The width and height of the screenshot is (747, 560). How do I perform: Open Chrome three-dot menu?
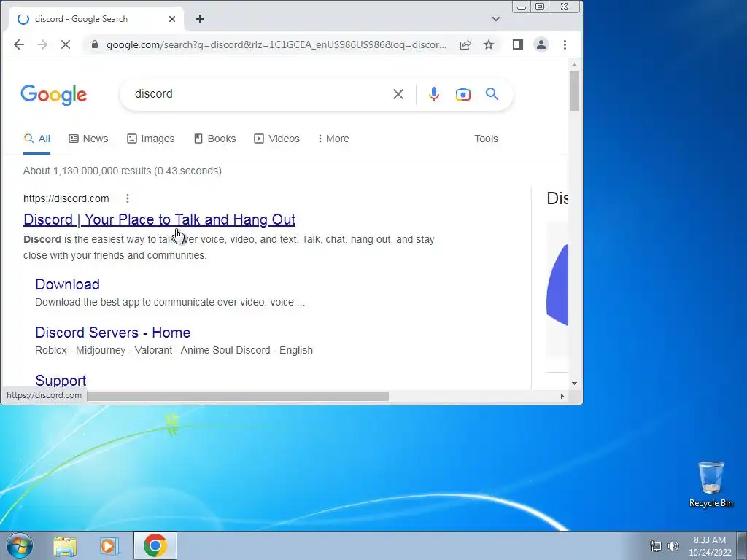point(565,44)
